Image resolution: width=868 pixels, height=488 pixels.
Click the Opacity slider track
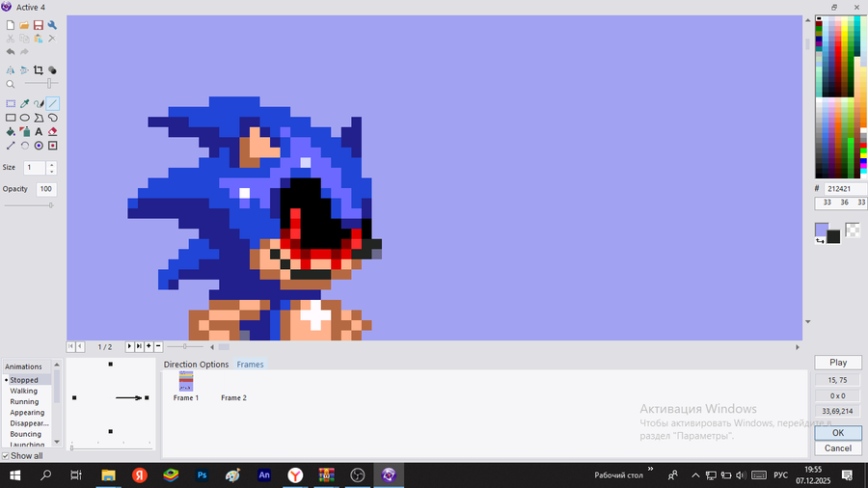tap(29, 205)
